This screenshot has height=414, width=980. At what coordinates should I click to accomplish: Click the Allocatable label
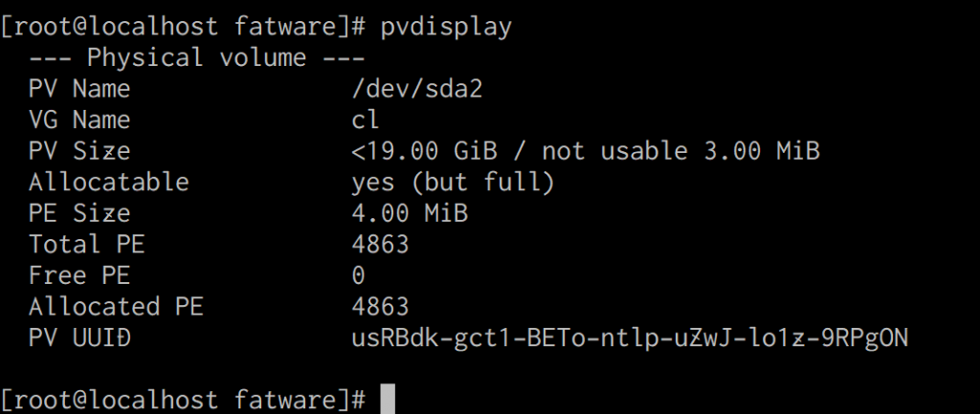(109, 183)
